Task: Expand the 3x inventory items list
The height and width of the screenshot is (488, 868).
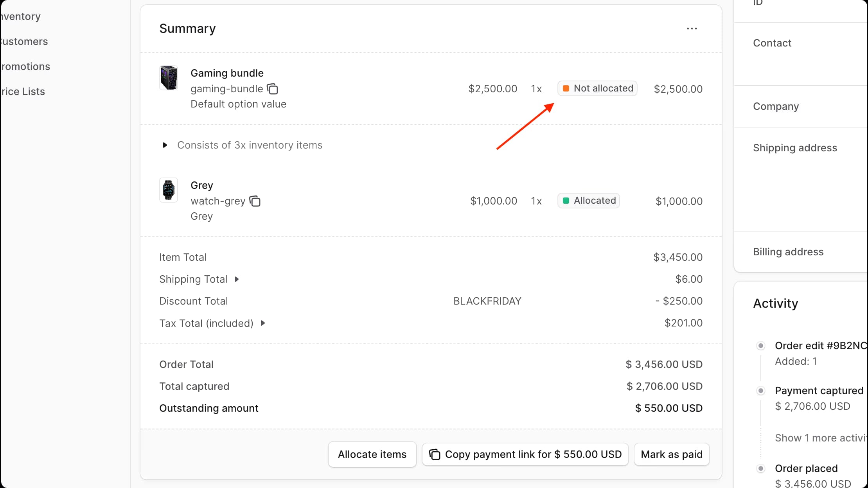Action: click(x=165, y=145)
